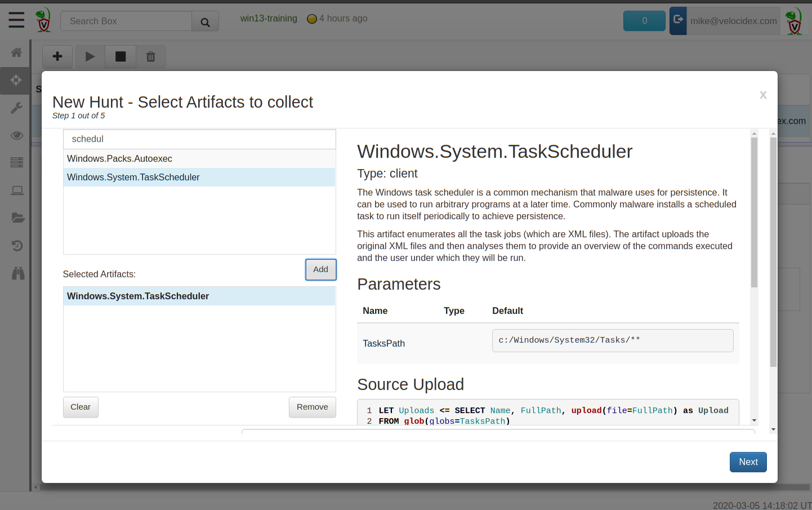Click the Velociraptor logo near the menu
Image resolution: width=812 pixels, height=510 pixels.
pyautogui.click(x=43, y=20)
